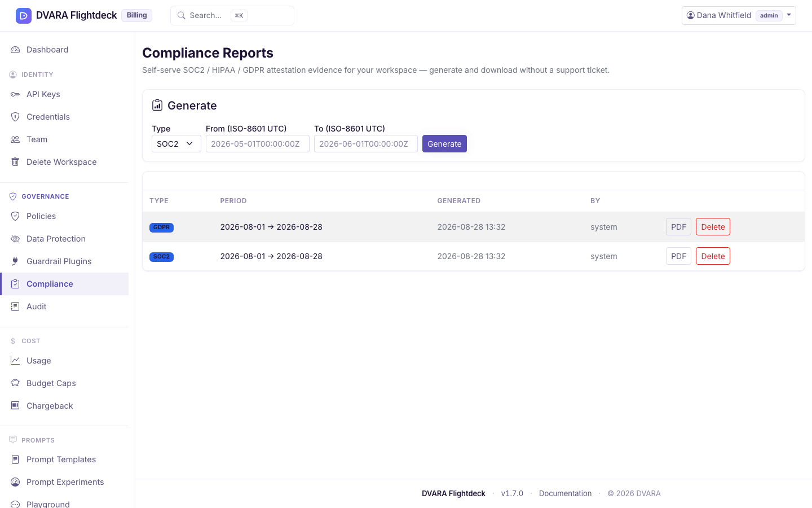This screenshot has height=508, width=812.
Task: Click the v1.7.0 version text
Action: pos(512,493)
